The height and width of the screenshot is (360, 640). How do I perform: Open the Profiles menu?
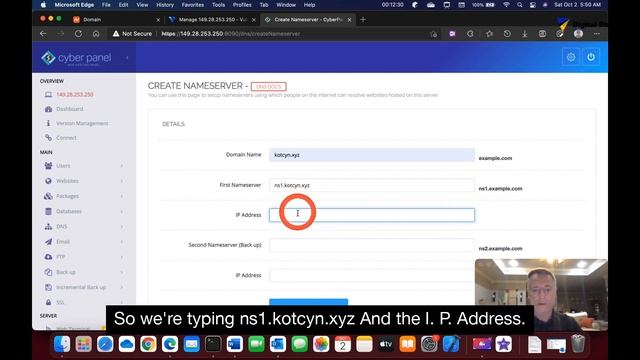pyautogui.click(x=242, y=5)
